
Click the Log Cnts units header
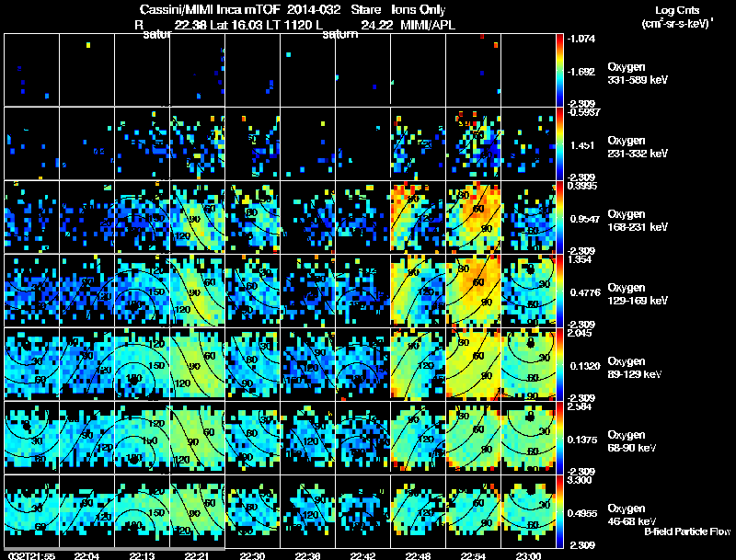[677, 17]
